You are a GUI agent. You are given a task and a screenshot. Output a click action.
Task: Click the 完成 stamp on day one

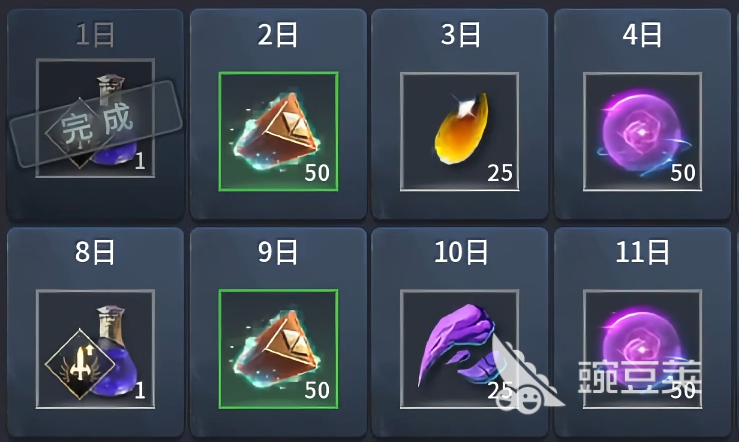click(x=96, y=124)
